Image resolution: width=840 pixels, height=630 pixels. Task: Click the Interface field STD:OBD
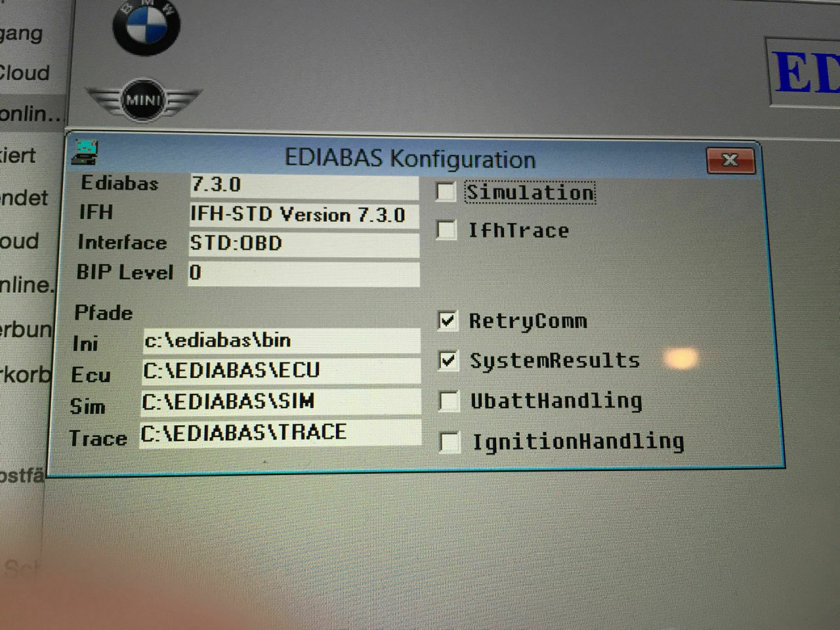[304, 244]
